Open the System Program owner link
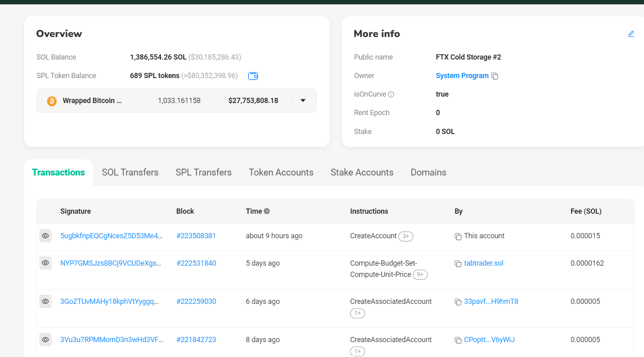This screenshot has height=357, width=644. point(462,76)
